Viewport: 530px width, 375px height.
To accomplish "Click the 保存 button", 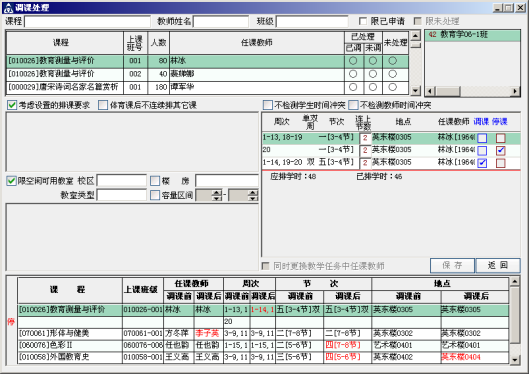I will tap(452, 265).
